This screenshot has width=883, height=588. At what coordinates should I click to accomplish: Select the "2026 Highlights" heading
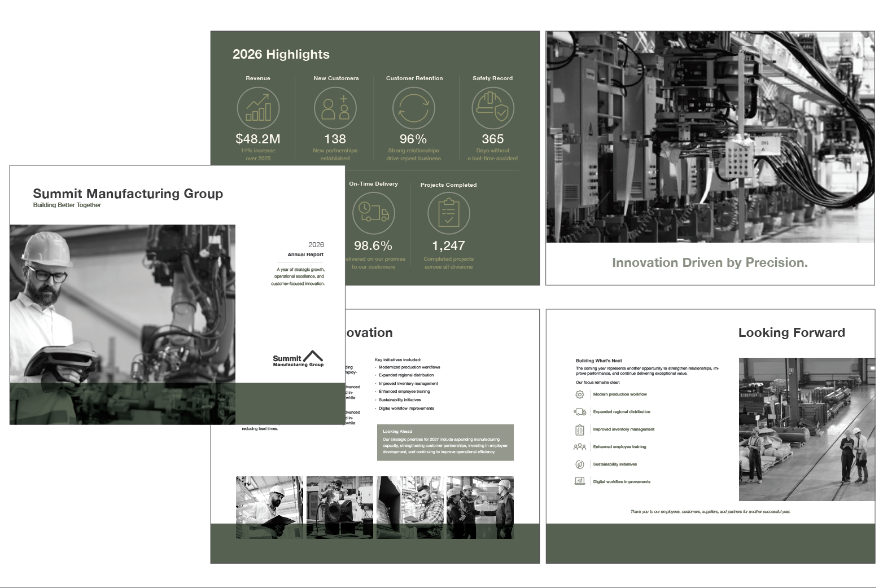tap(281, 54)
